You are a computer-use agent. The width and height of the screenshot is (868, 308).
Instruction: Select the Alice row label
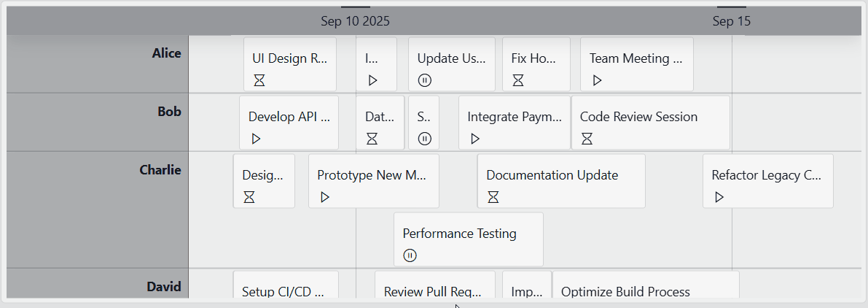click(167, 53)
